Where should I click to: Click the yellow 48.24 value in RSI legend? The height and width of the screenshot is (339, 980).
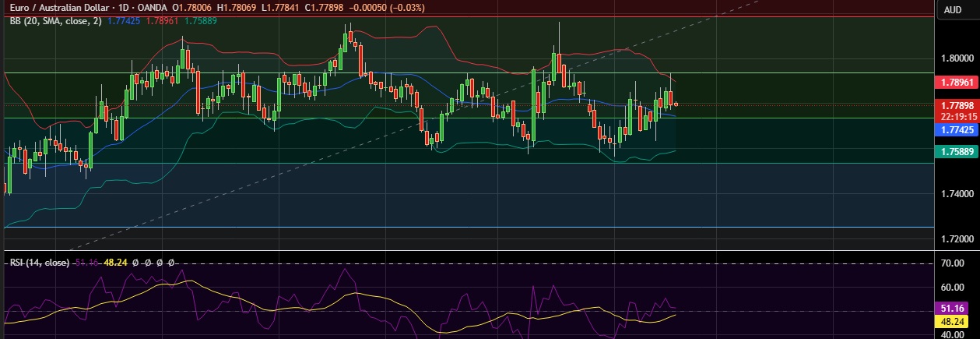tap(117, 263)
